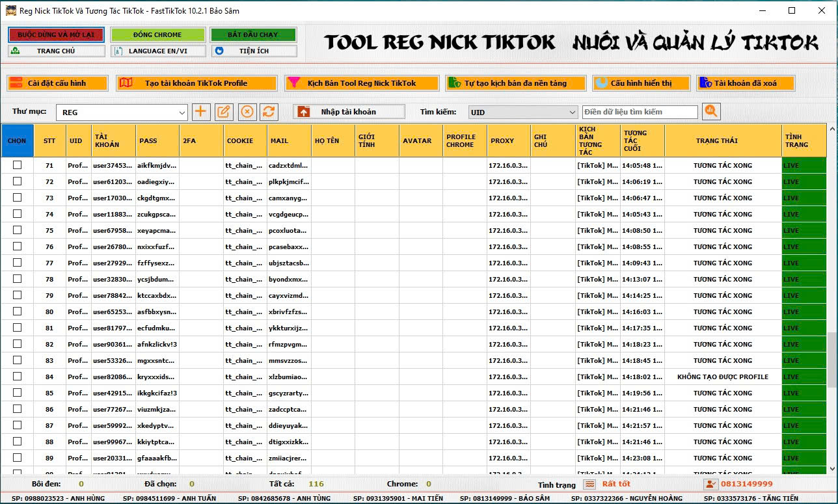Click Buộc dừng và mở lại button
Image resolution: width=838 pixels, height=504 pixels.
tap(56, 34)
